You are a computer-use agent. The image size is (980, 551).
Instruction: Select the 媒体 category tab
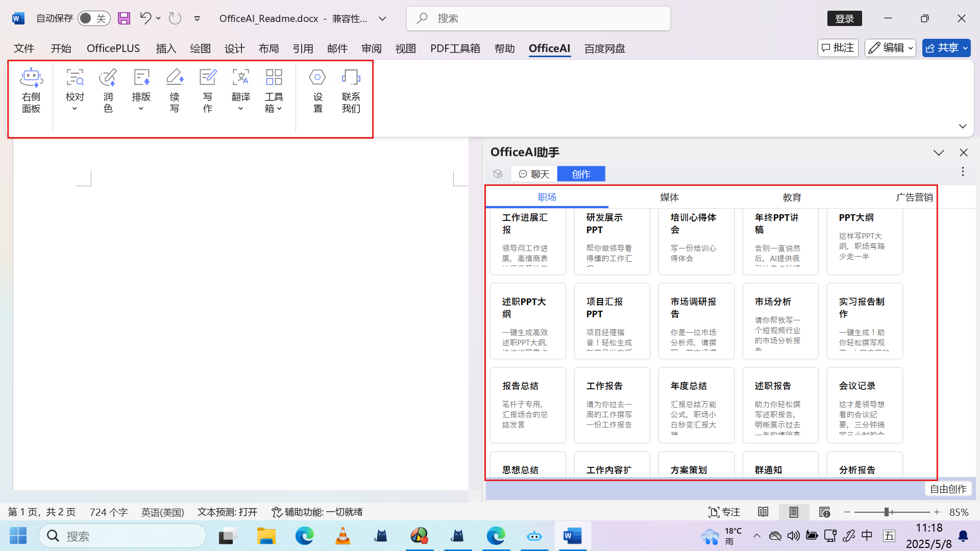point(669,197)
